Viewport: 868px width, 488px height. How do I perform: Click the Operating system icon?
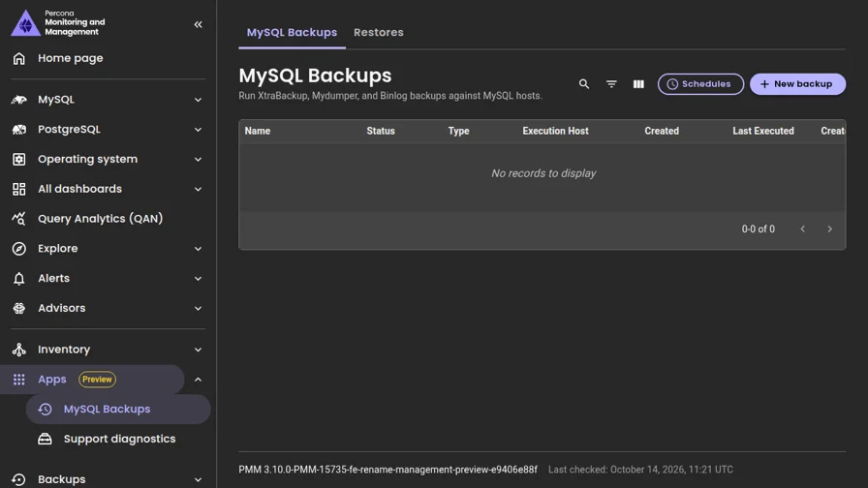[18, 160]
